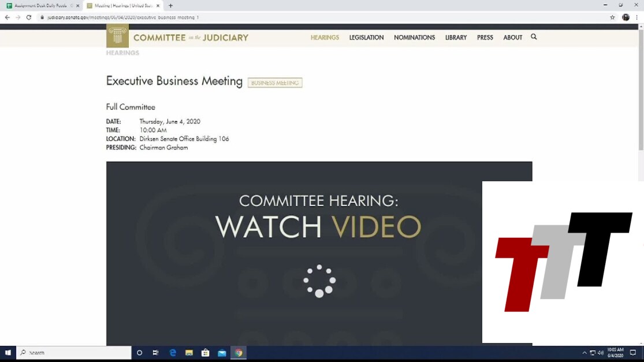
Task: Bookmark this page with the star icon
Action: click(612, 17)
